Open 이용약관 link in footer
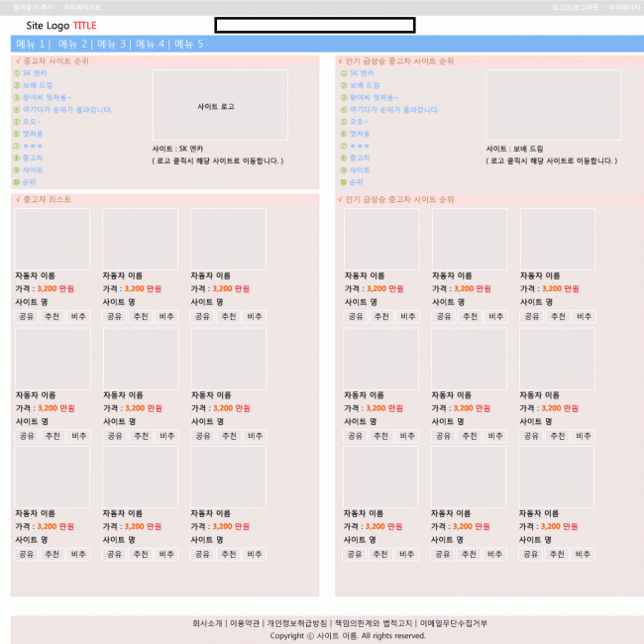Viewport: 644px width, 644px height. coord(246,623)
